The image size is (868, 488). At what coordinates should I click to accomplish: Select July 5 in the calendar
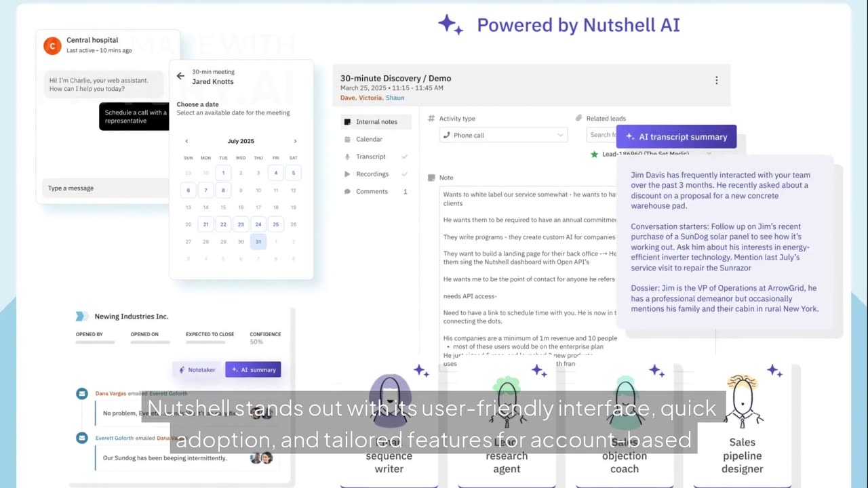(293, 173)
